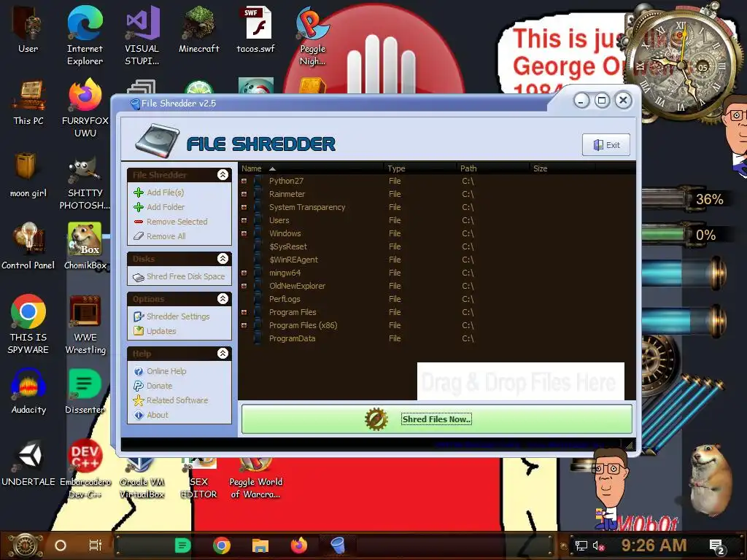Open the User desktop icon

(28, 29)
